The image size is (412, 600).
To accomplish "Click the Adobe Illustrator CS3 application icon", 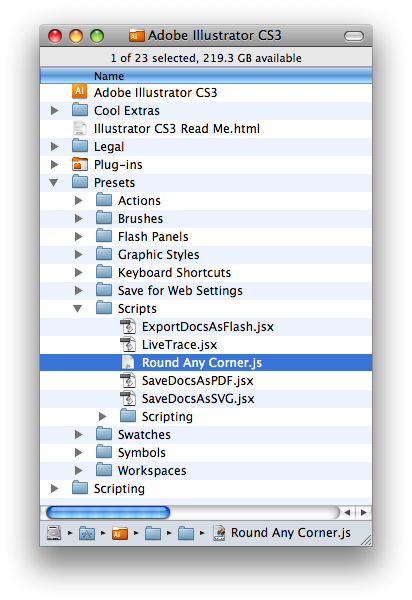I will (80, 92).
